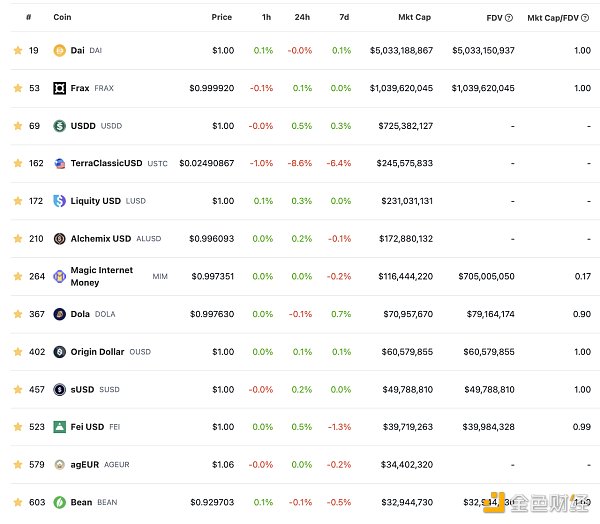Open the Dola coin link
Screen dimensions: 600x524
(x=80, y=314)
